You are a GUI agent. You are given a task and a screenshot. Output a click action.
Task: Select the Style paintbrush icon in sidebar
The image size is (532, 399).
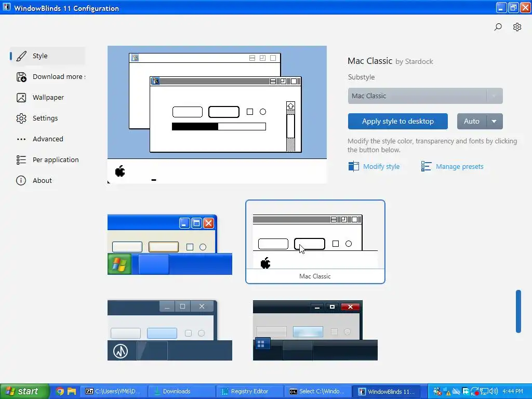point(21,56)
